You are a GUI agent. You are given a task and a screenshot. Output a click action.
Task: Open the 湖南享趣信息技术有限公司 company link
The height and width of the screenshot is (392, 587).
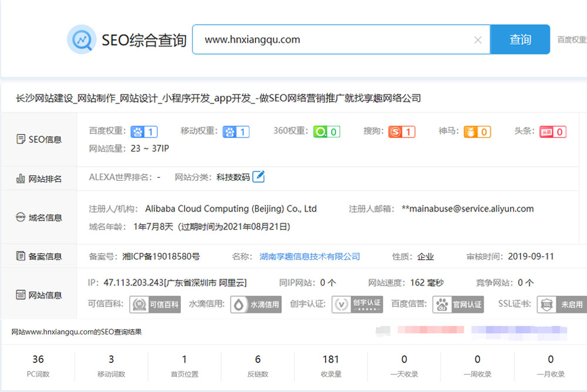pyautogui.click(x=309, y=256)
